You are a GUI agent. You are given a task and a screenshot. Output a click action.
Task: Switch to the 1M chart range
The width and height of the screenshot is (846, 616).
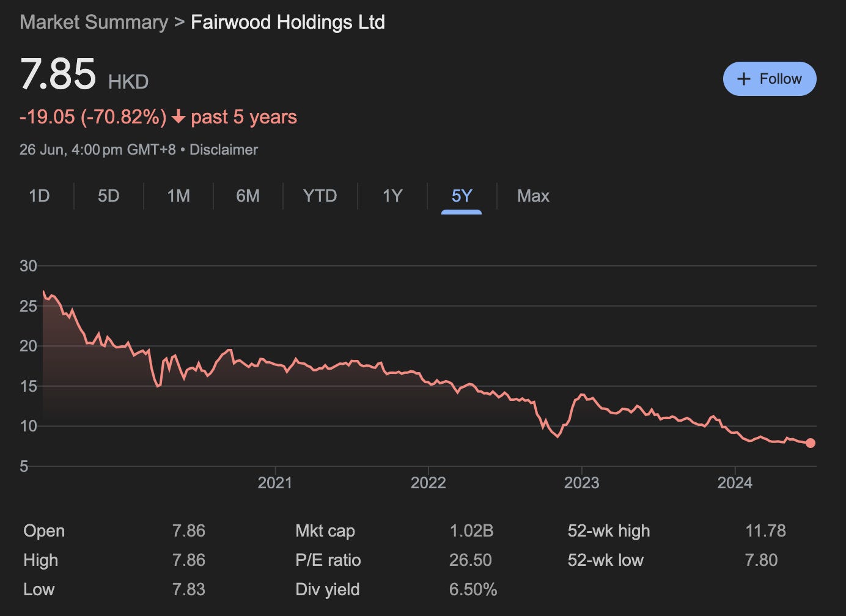[x=178, y=196]
